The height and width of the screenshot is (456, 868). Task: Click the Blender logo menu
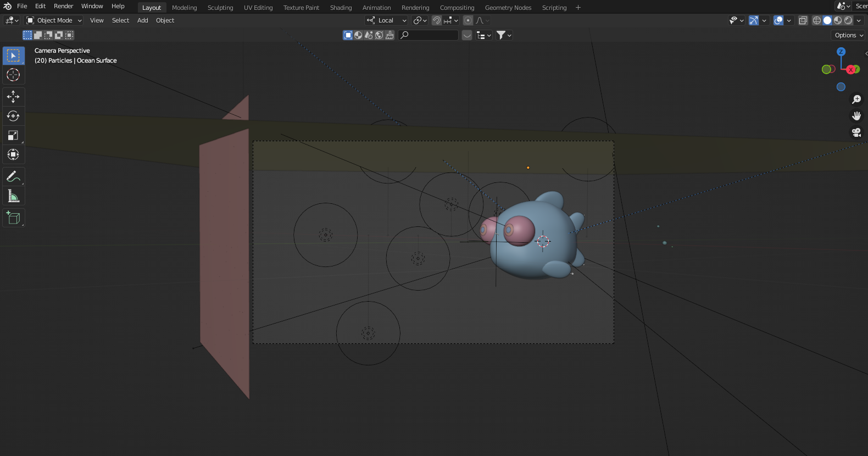click(7, 6)
